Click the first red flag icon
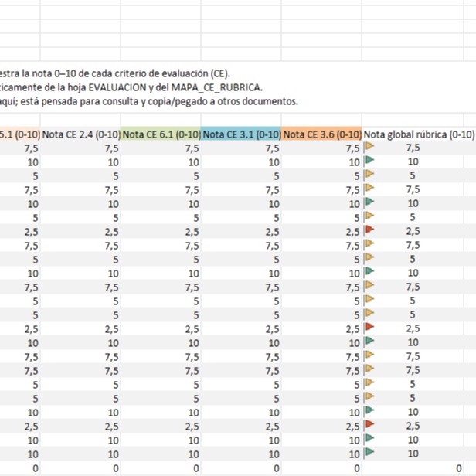The height and width of the screenshot is (476, 476). [x=369, y=231]
